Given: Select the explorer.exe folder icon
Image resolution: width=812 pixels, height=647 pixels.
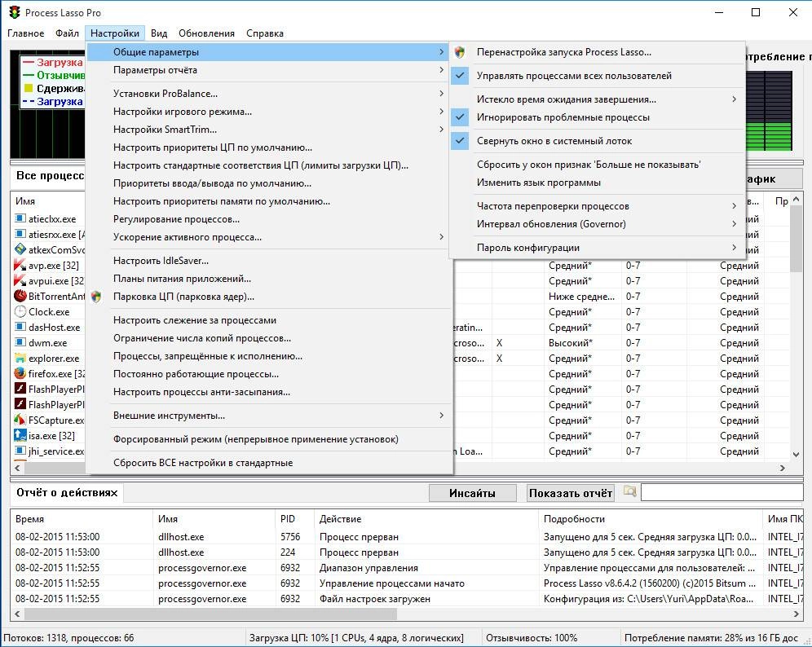Looking at the screenshot, I should 20,359.
